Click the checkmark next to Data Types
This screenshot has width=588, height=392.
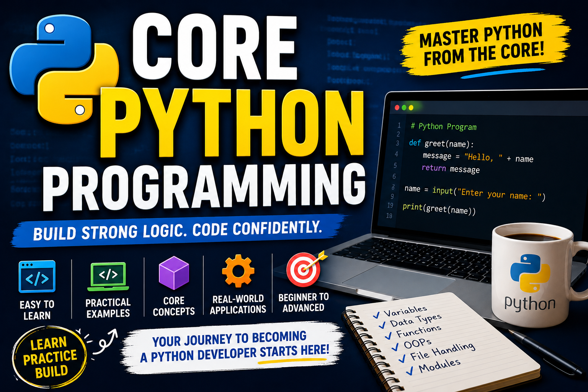pos(382,325)
